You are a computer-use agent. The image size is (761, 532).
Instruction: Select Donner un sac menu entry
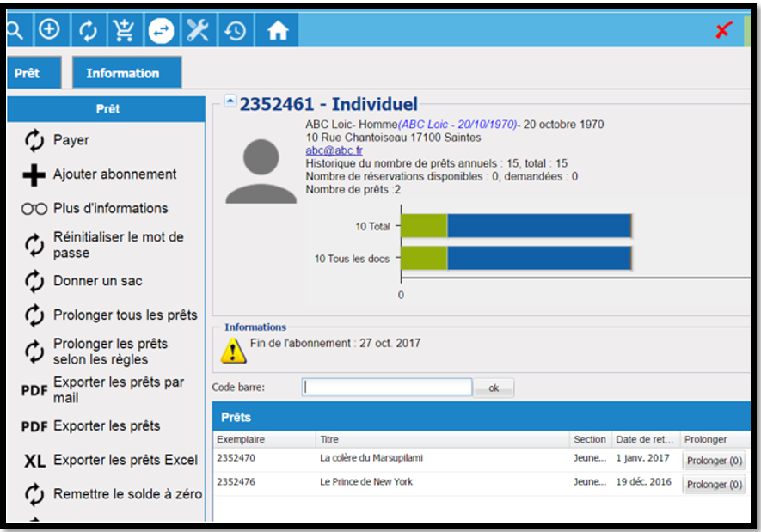[97, 281]
